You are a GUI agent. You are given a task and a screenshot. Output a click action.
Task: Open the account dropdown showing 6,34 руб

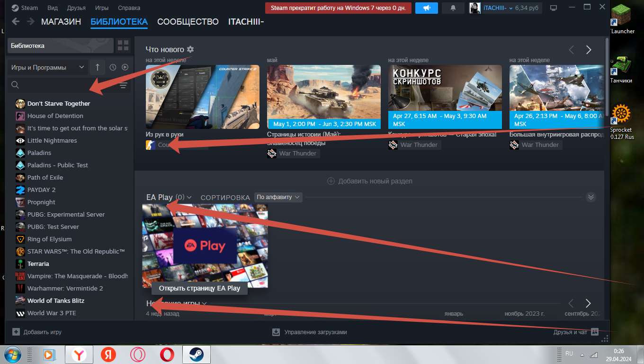(510, 8)
